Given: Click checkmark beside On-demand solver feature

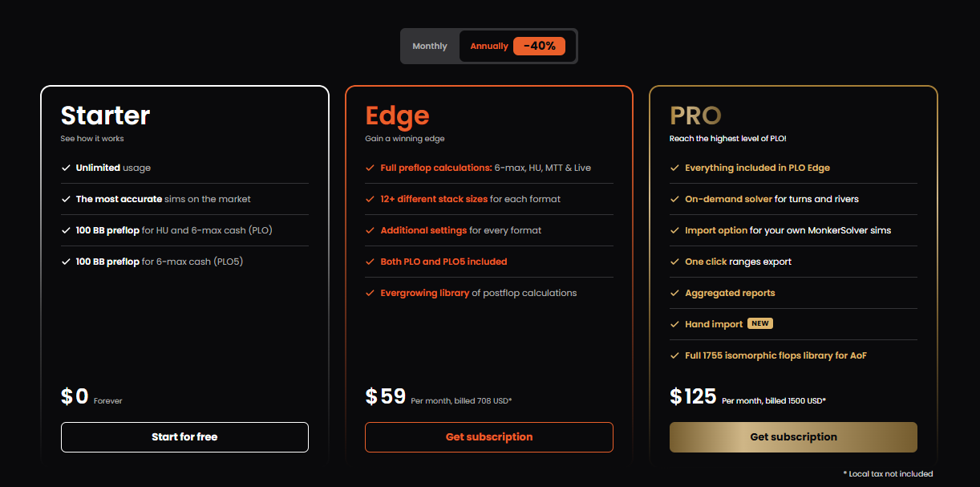Looking at the screenshot, I should coord(674,199).
